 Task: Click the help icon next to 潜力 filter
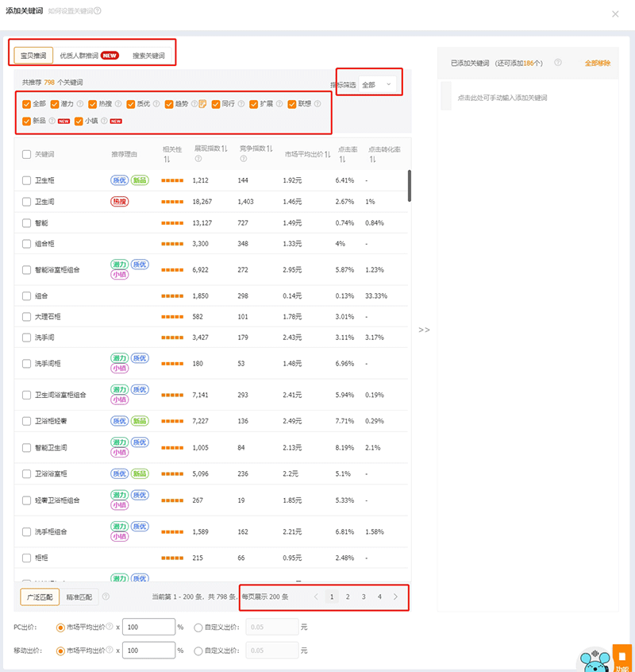[79, 104]
